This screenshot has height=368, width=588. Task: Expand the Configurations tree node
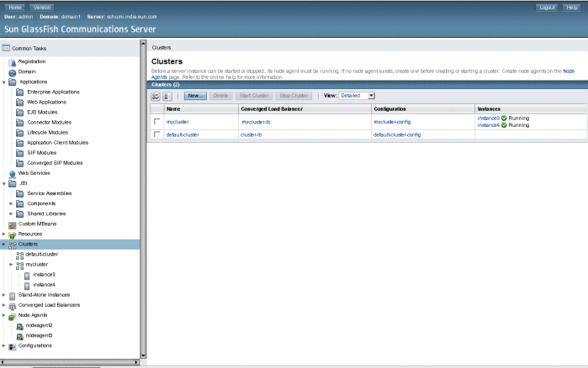[4, 345]
